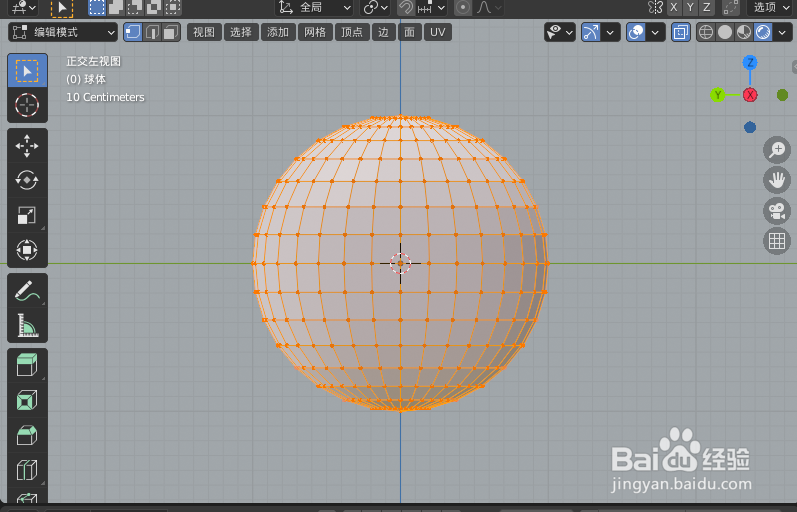Activate the Loop Cut tool
797x512 pixels.
27,470
